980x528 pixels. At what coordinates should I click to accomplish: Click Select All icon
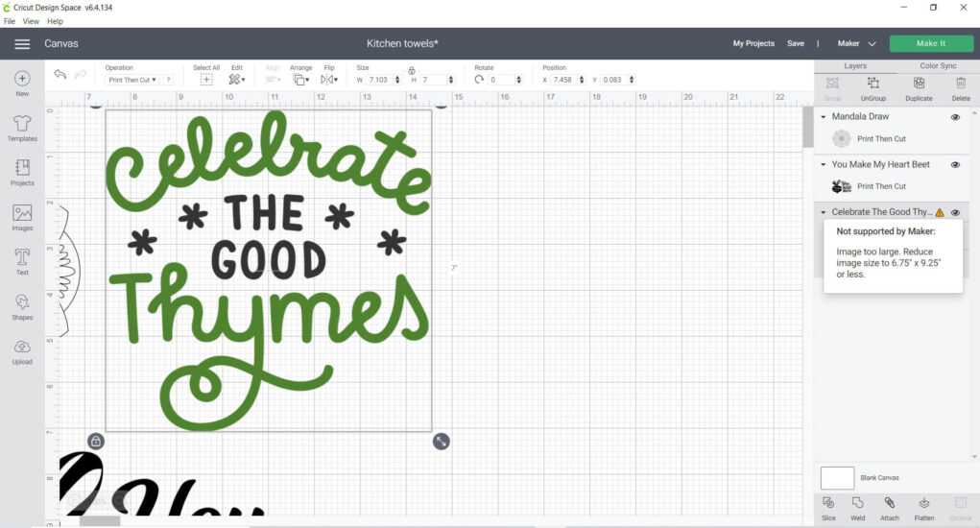206,80
